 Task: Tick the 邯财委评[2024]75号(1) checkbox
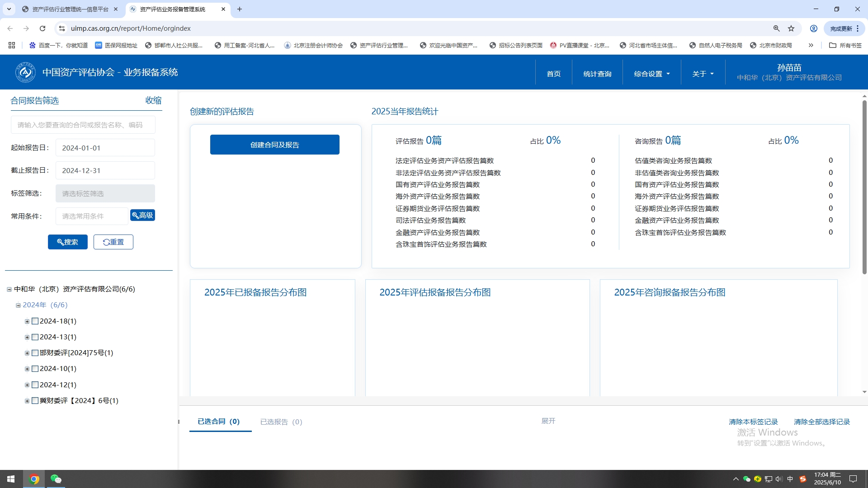coord(35,353)
